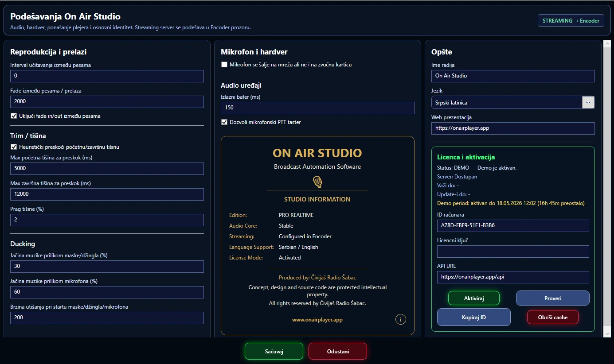Click the 'Interval učitavanja između pesama' field
This screenshot has height=364, width=614.
click(107, 76)
